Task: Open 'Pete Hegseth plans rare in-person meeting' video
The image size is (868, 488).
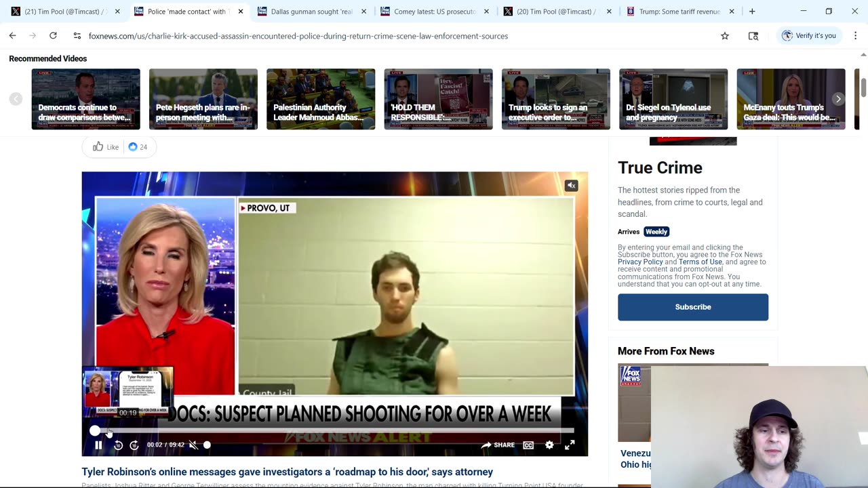Action: (203, 99)
